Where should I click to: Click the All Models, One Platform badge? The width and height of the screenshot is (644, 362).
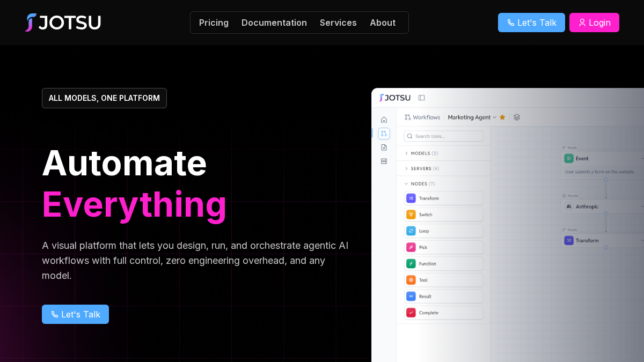[x=104, y=98]
